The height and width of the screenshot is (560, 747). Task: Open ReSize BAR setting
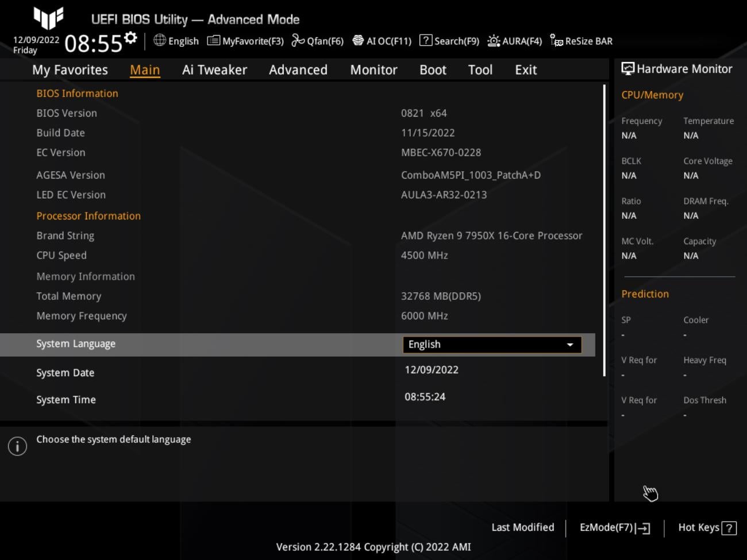pos(581,41)
